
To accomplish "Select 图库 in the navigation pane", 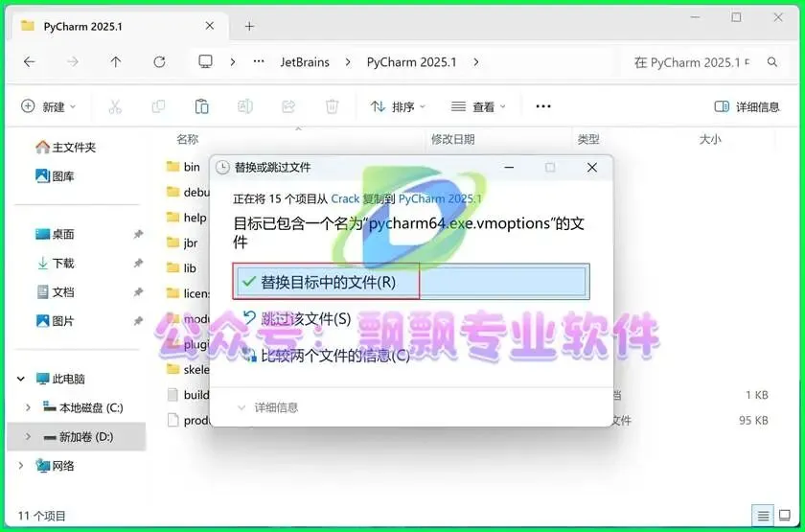I will [55, 176].
